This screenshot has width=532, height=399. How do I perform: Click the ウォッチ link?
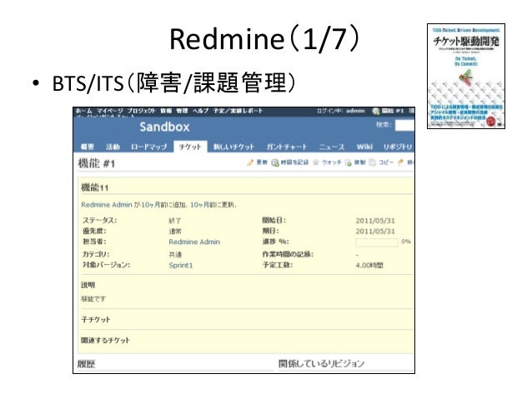point(331,162)
